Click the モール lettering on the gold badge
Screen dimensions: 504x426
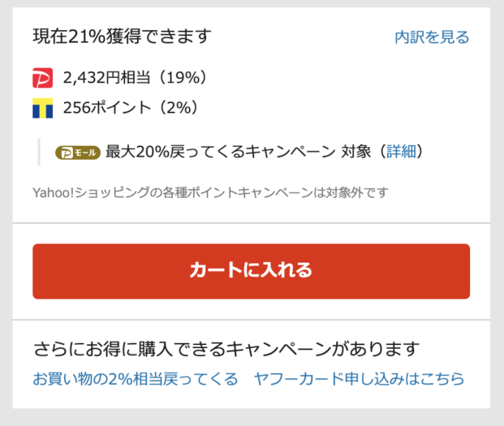coord(85,153)
